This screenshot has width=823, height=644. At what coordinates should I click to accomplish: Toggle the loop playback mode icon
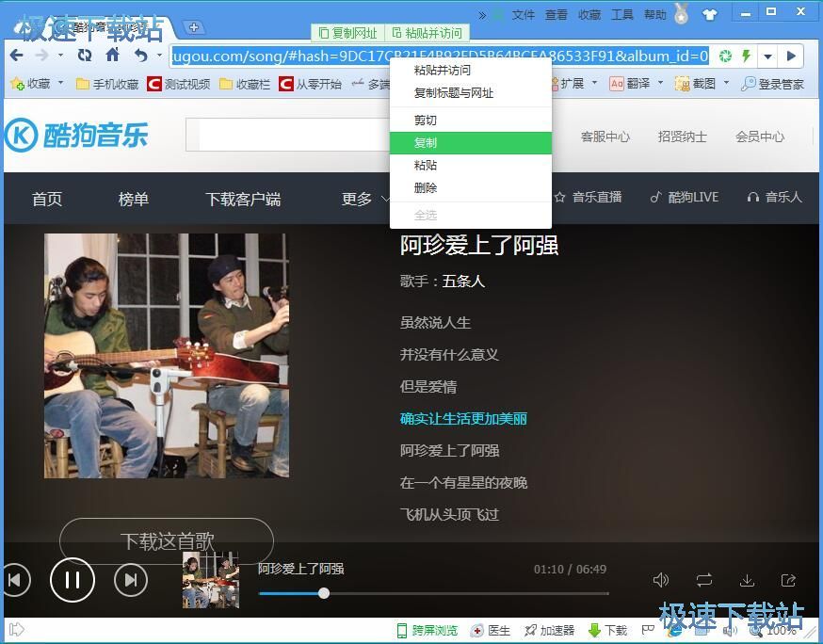click(x=704, y=580)
